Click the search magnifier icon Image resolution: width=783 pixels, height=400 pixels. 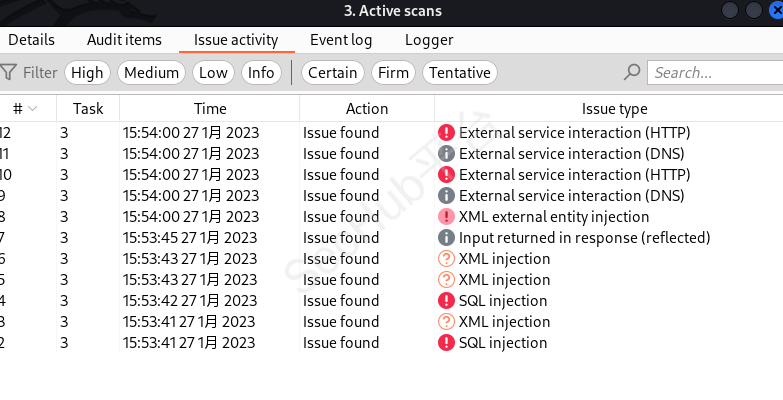point(631,72)
